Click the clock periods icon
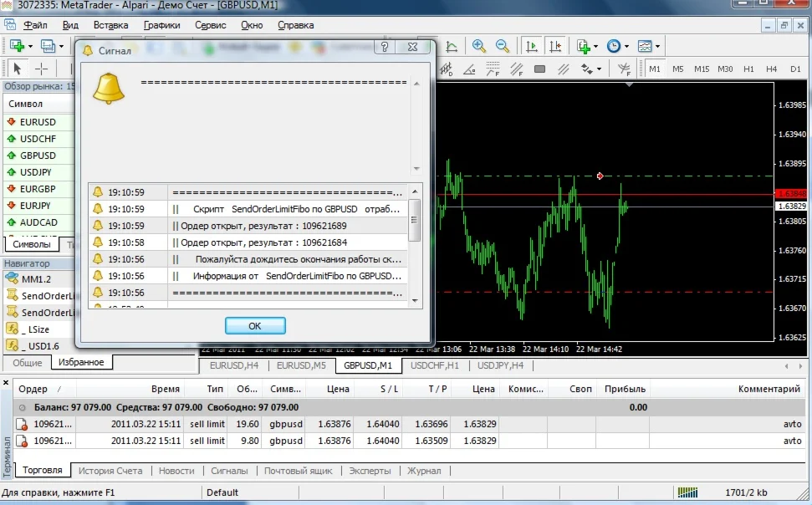 click(x=613, y=47)
